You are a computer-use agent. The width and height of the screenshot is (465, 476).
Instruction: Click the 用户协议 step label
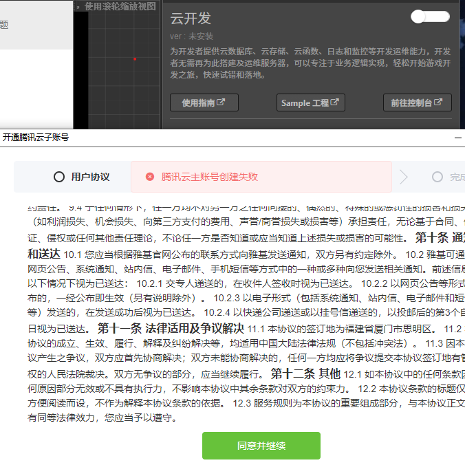point(90,177)
